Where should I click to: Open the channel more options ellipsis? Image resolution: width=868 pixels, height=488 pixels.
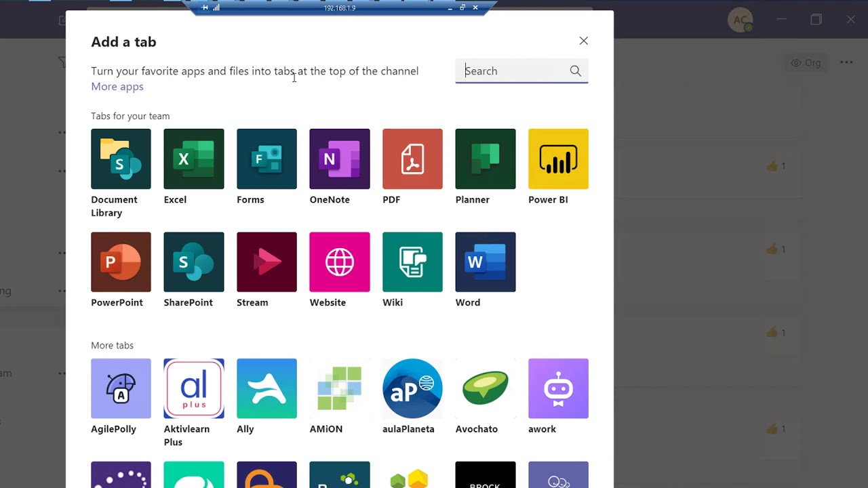pyautogui.click(x=846, y=62)
